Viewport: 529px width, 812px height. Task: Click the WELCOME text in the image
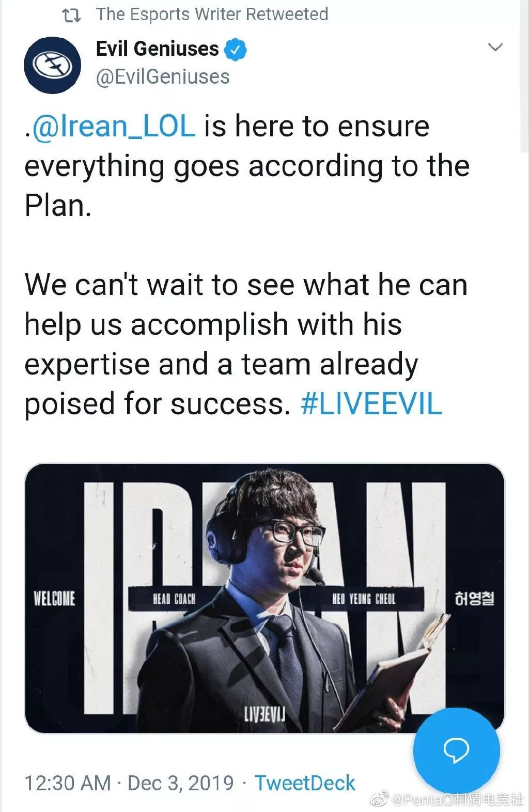54,599
